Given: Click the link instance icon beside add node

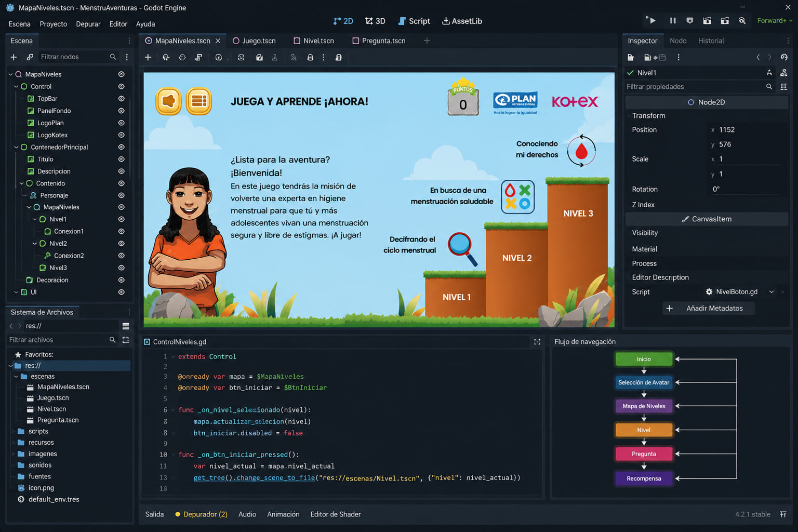Looking at the screenshot, I should pos(30,57).
